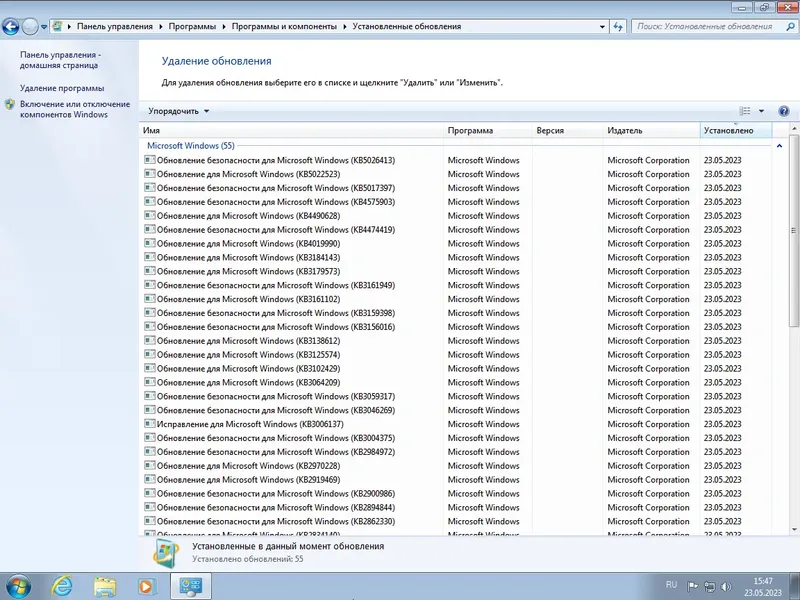Open address bar history dropdown arrow
This screenshot has height=600, width=800.
pyautogui.click(x=602, y=27)
